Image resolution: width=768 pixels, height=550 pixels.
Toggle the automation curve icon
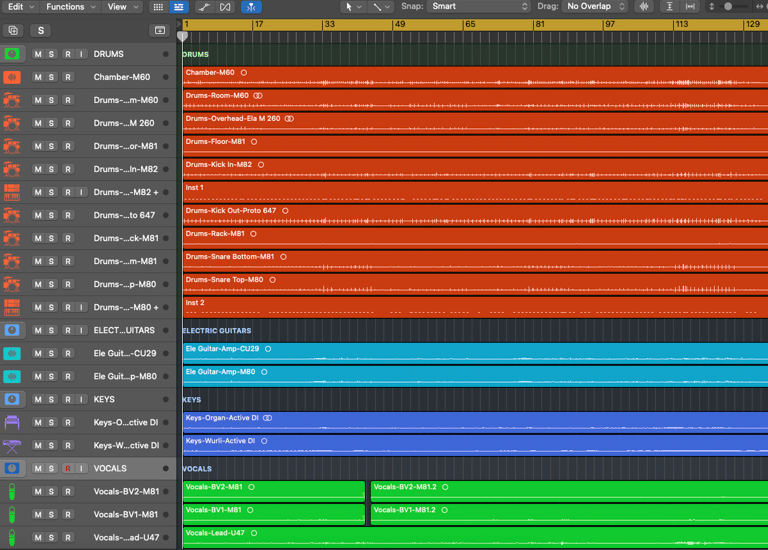coord(204,7)
